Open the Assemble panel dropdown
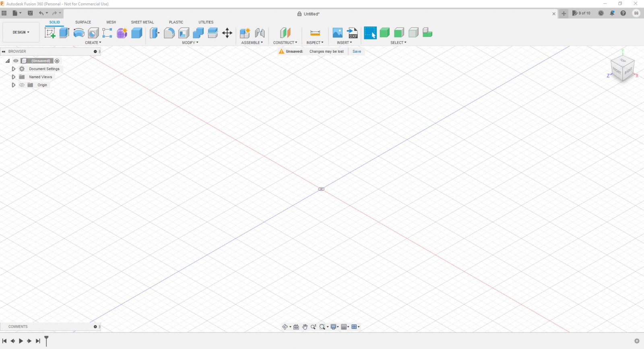Screen dimensions: 644x349 click(x=252, y=43)
